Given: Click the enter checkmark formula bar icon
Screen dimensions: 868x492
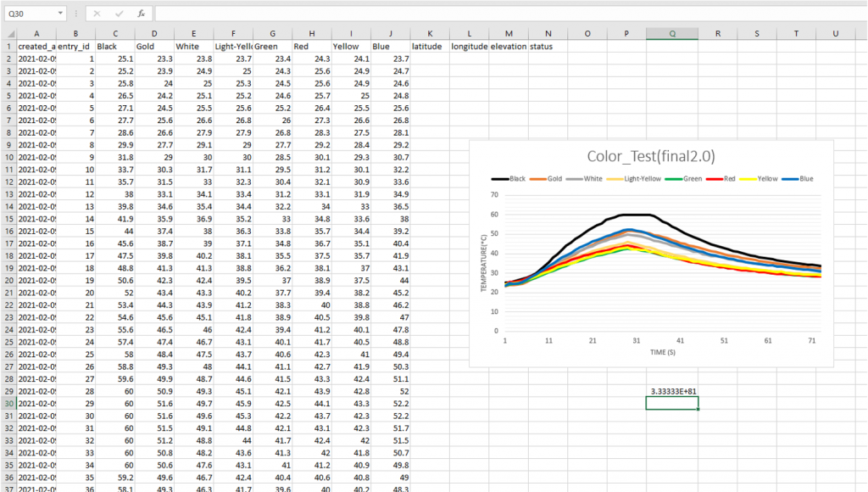Looking at the screenshot, I should coord(119,14).
